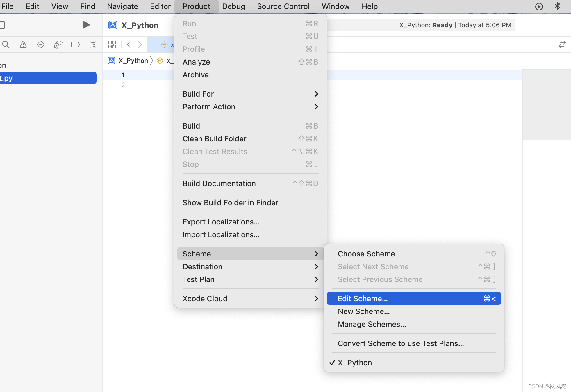Screen dimensions: 571x392
Task: Open the Editor menu
Action: pyautogui.click(x=160, y=6)
